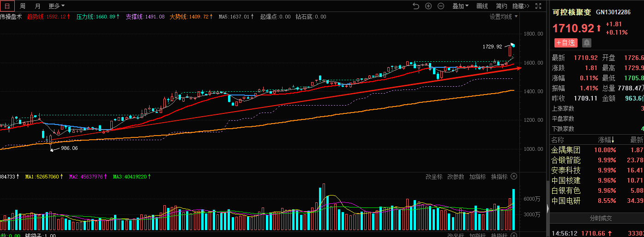644x237 pixels.
Task: Click 改坐标 in the volume pane
Action: click(x=434, y=177)
